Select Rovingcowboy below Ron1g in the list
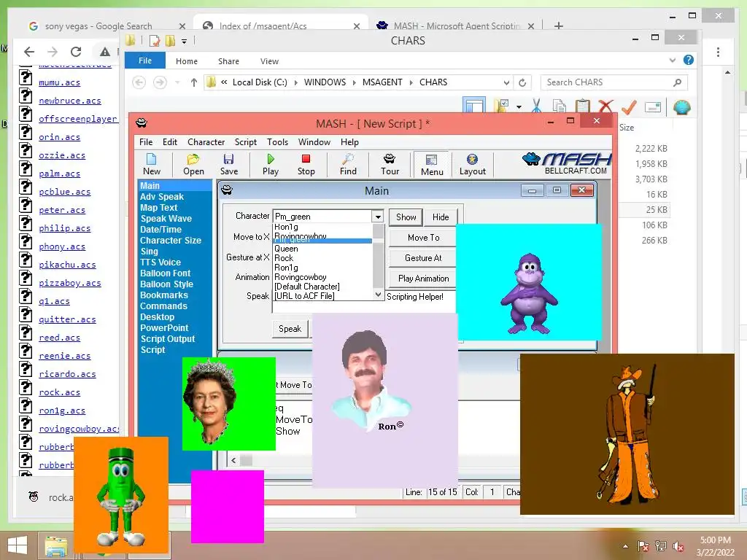Screen dimensions: 747x560 (301, 277)
